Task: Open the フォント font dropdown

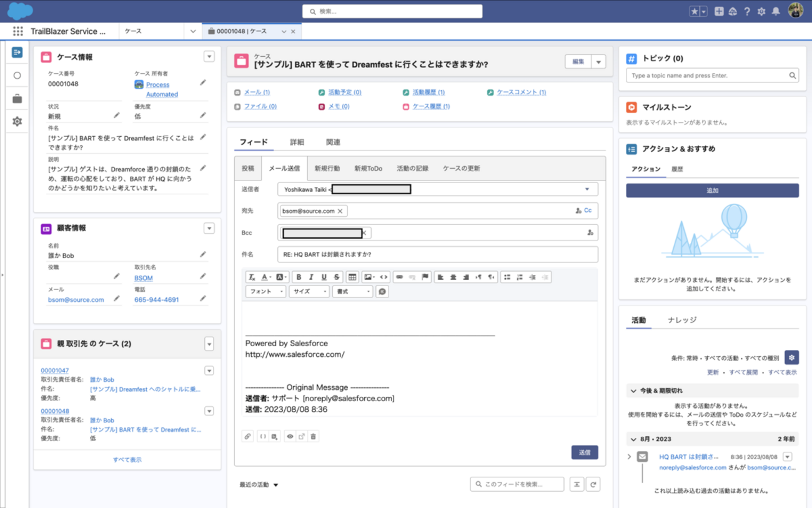Action: point(266,292)
